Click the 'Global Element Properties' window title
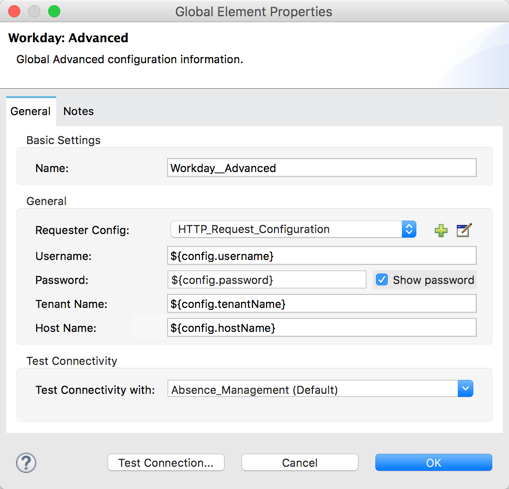Screen dimensions: 509x489 coord(254,12)
